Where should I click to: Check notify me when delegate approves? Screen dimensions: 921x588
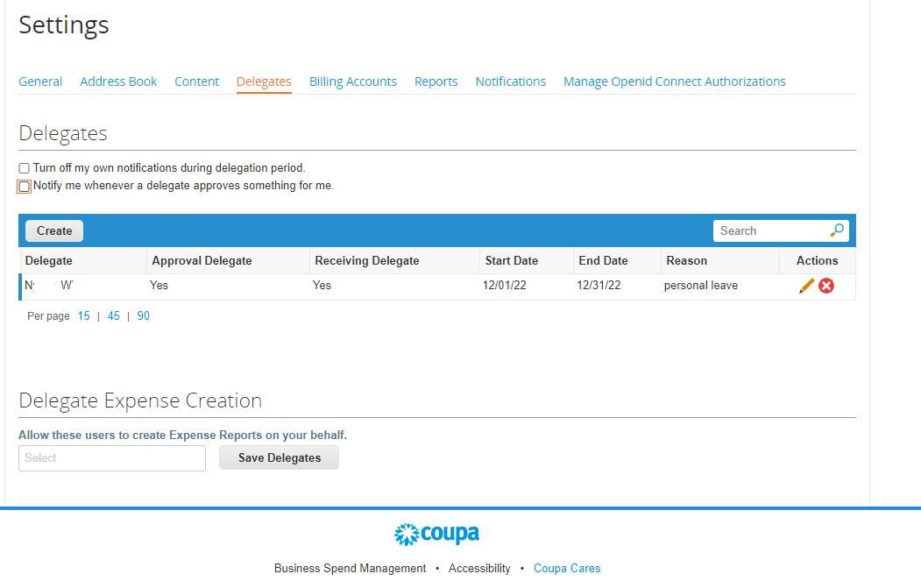click(x=25, y=187)
